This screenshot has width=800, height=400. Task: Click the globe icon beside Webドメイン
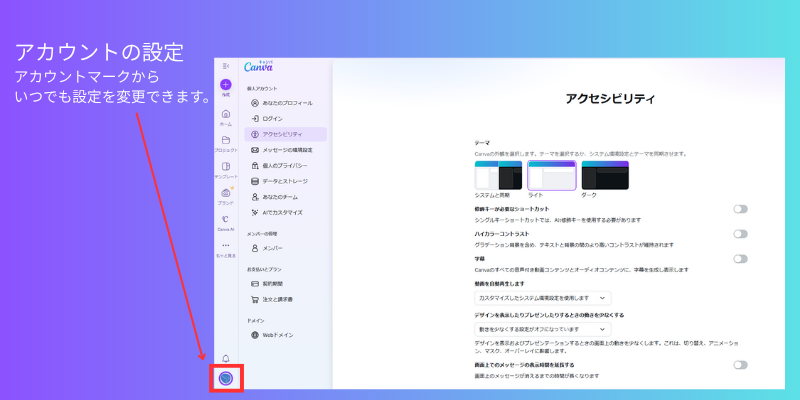pos(255,335)
